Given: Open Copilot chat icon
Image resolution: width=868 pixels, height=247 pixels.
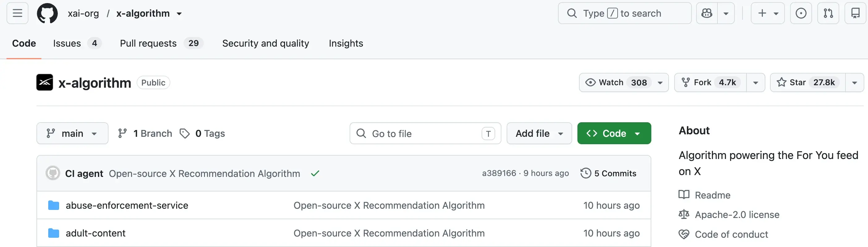Looking at the screenshot, I should coord(707,14).
